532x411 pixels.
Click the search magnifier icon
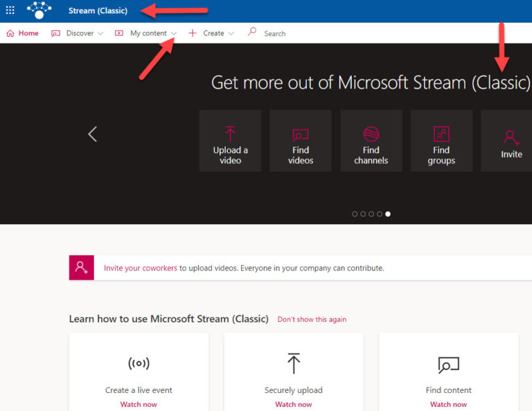tap(251, 32)
